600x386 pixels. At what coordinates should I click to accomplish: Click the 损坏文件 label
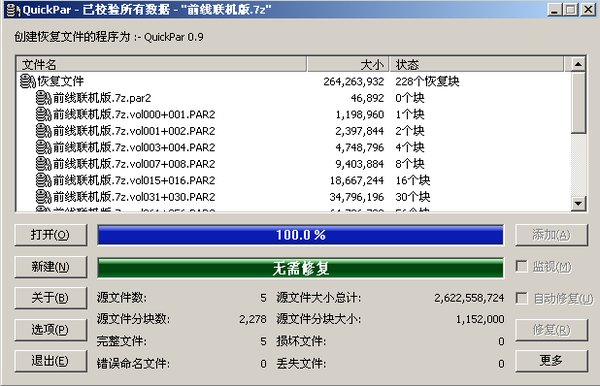(x=301, y=341)
